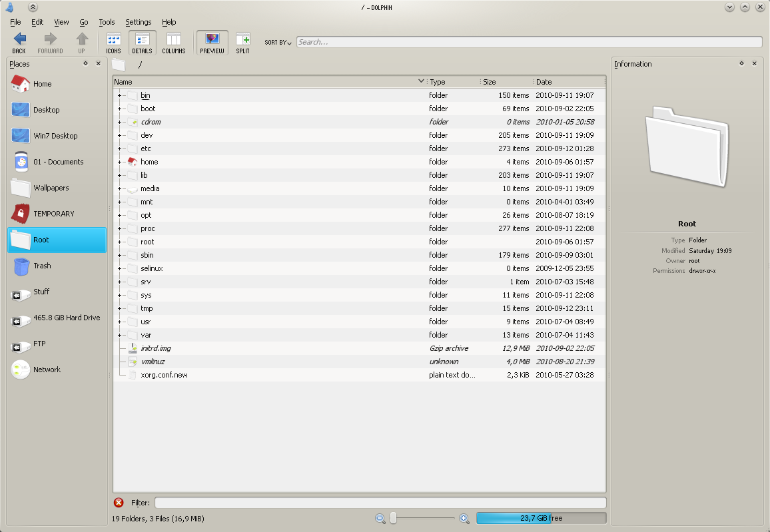Float the Information panel

point(741,63)
